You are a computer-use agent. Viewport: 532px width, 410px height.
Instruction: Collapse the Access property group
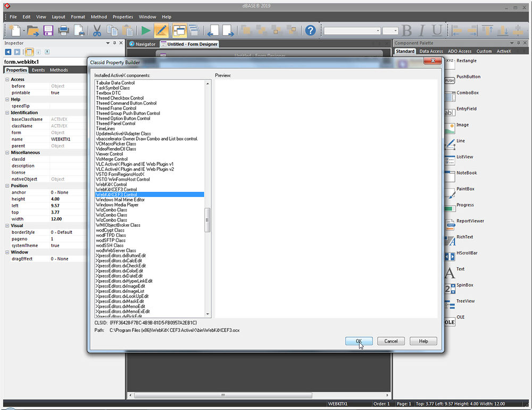(7, 79)
